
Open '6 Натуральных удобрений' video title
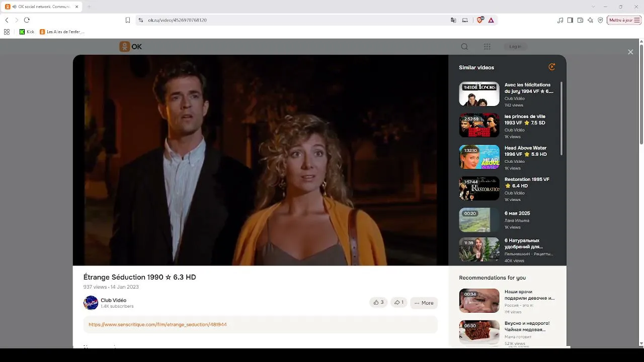[524, 243]
